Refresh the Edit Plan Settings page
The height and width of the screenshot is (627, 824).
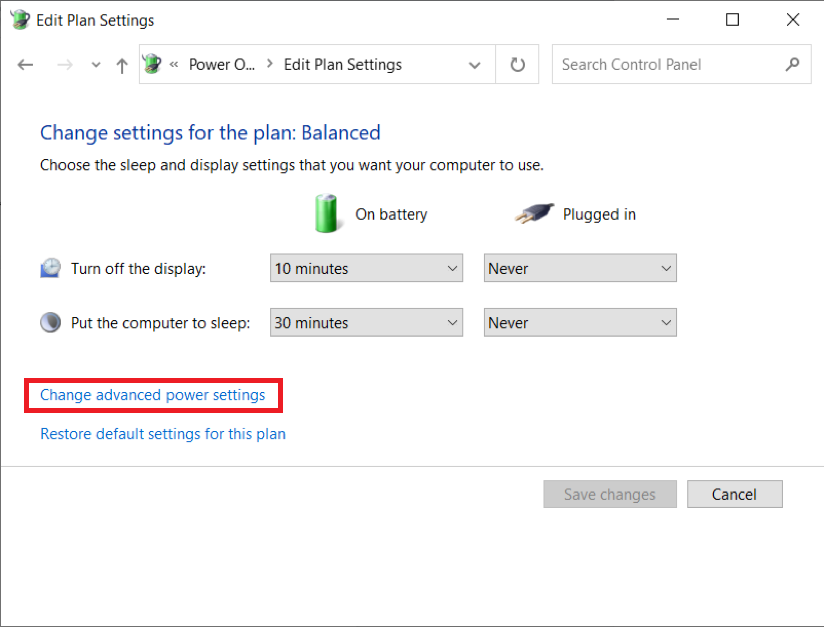point(518,64)
